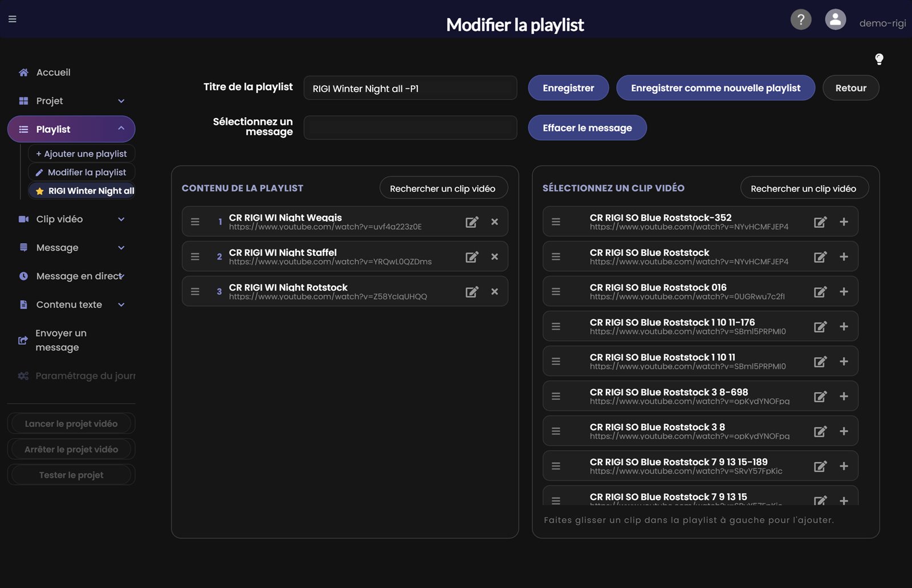Add CR RIGI SO Blue Roststock-352 to playlist
Image resolution: width=912 pixels, height=588 pixels.
pos(844,222)
